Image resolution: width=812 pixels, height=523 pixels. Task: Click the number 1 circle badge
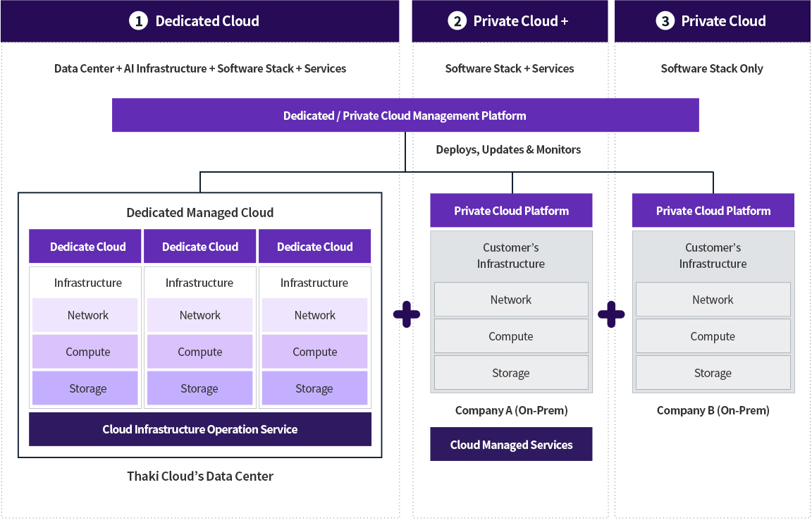[138, 21]
